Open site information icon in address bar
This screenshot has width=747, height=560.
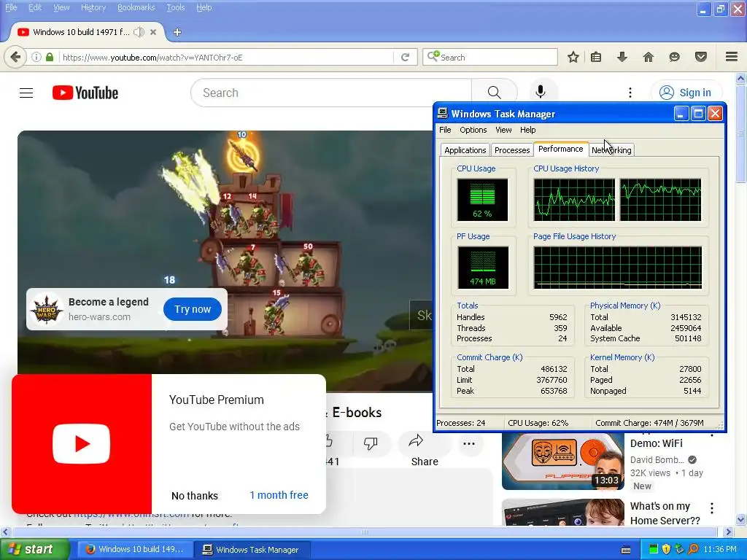coord(36,57)
